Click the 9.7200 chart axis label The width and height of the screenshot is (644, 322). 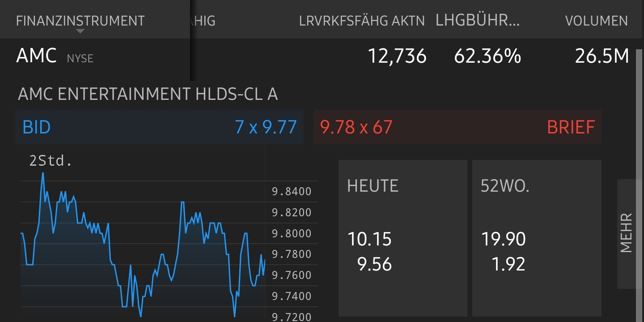[x=292, y=317]
